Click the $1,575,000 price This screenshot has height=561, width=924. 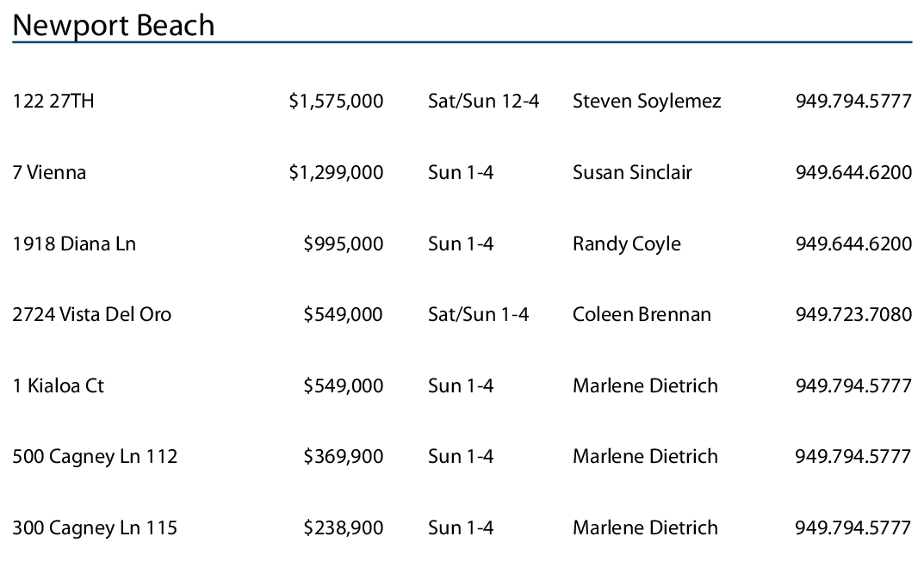pos(336,102)
